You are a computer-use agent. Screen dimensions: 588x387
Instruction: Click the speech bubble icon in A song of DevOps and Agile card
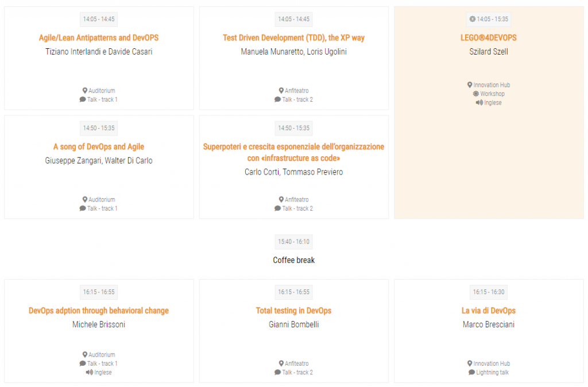click(83, 208)
